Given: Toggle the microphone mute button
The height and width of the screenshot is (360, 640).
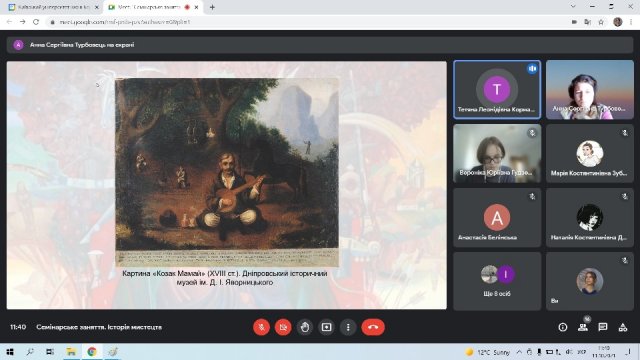Looking at the screenshot, I should point(261,327).
